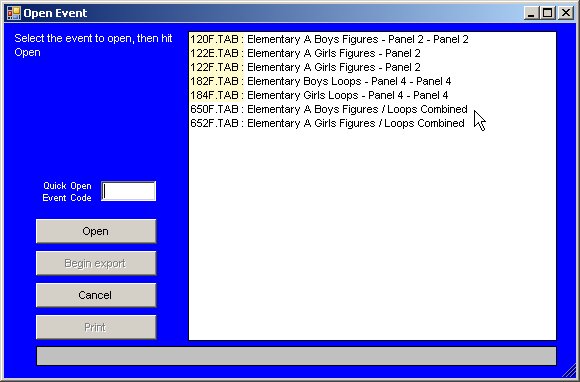Click the gray progress bar at bottom
580x382 pixels.
(296, 356)
